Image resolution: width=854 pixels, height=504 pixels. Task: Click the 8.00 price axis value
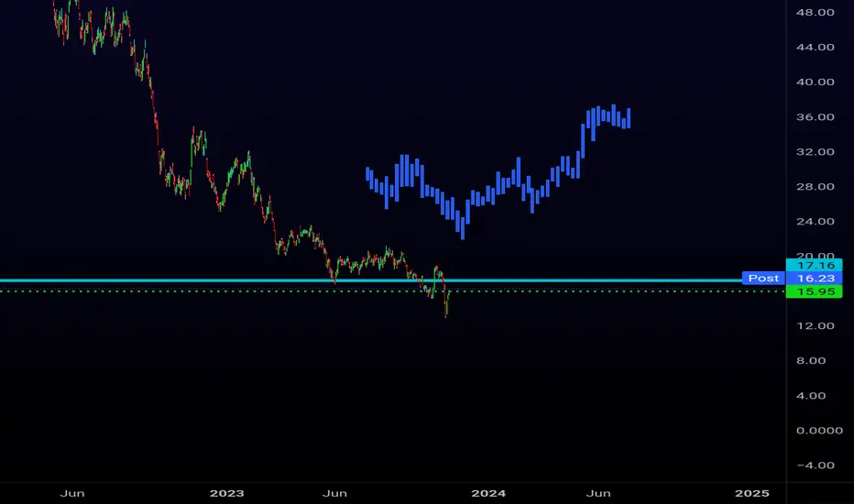pos(811,361)
